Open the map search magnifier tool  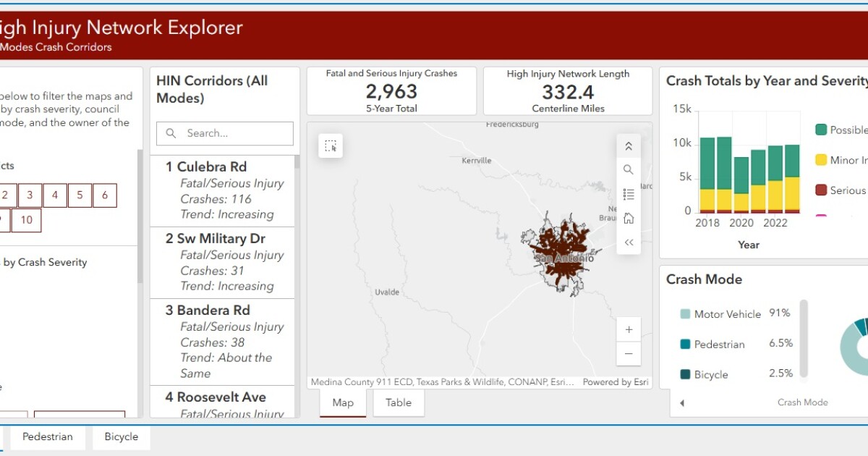pyautogui.click(x=628, y=169)
